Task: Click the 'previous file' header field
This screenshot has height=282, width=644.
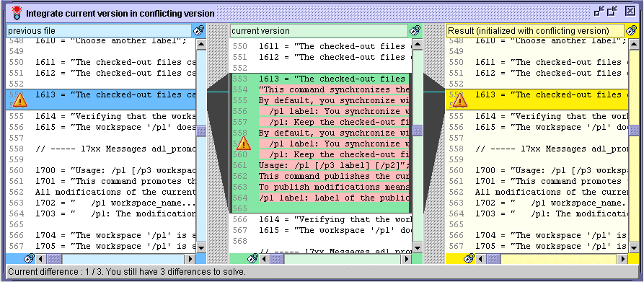Action: (x=99, y=31)
